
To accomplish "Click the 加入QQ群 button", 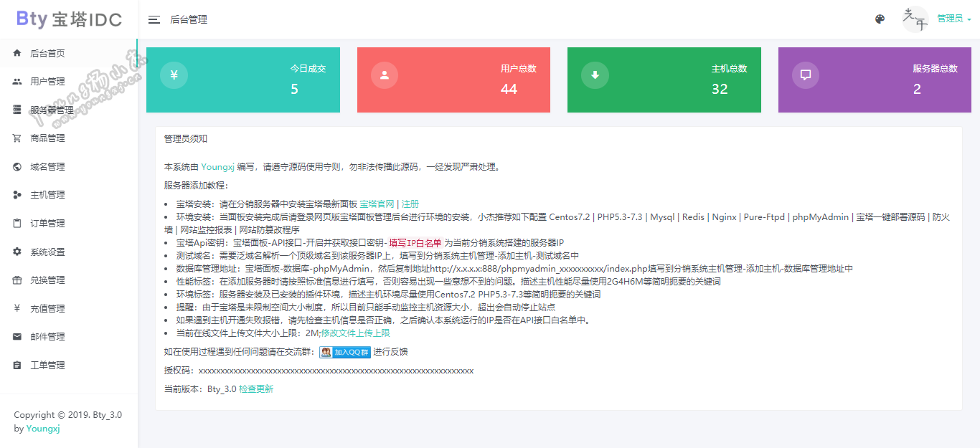I will (345, 352).
